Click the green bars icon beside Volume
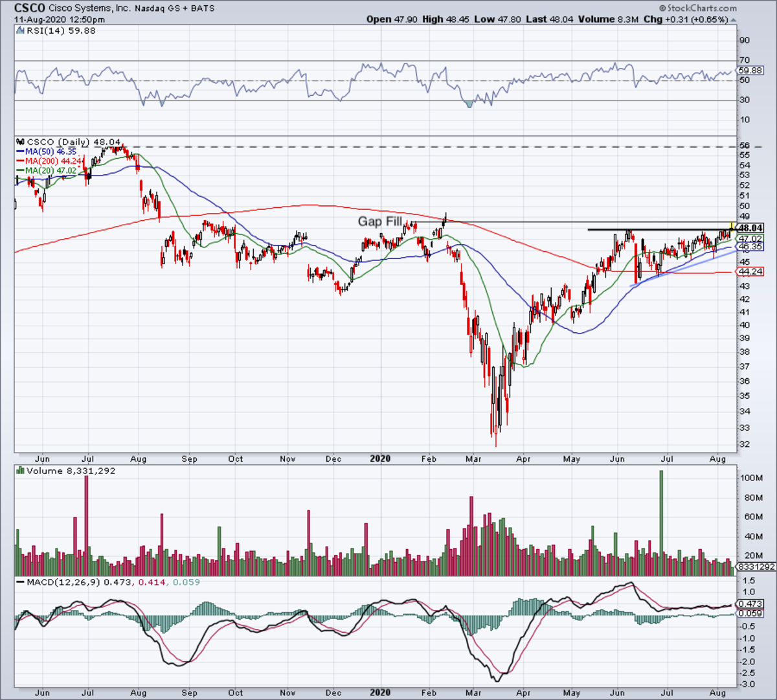 coord(21,471)
